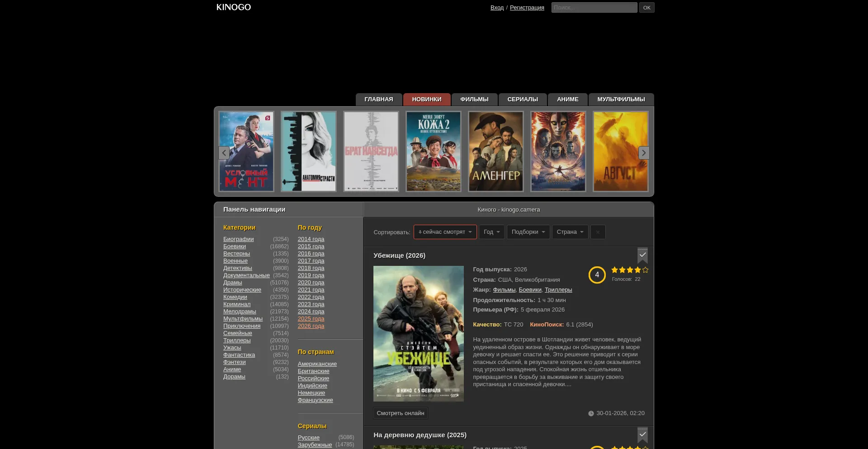
Task: Click the KINOGO site logo
Action: click(x=233, y=7)
